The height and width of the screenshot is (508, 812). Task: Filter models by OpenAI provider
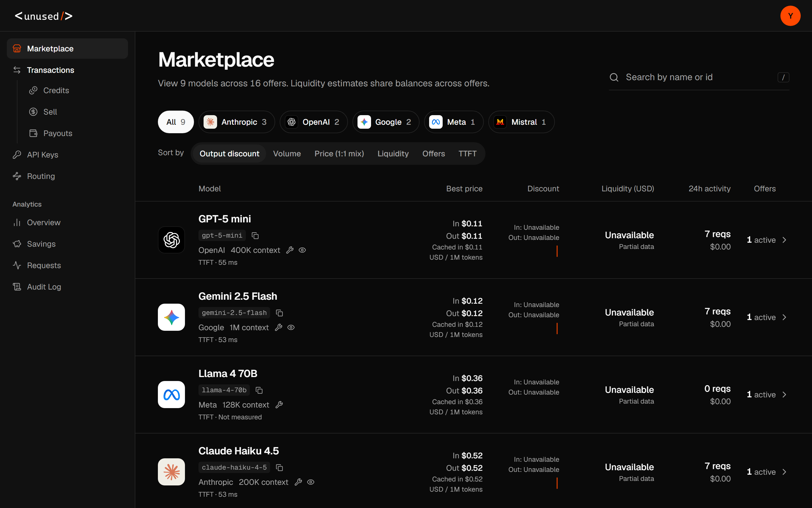(314, 122)
